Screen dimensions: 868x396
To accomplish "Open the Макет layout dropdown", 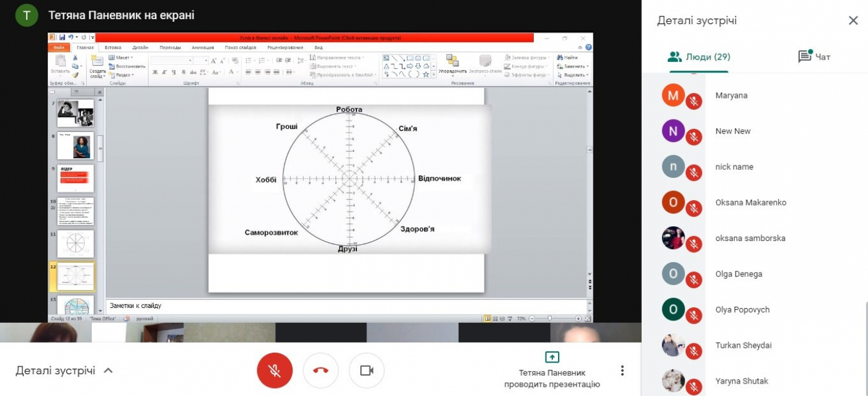I will tap(120, 58).
